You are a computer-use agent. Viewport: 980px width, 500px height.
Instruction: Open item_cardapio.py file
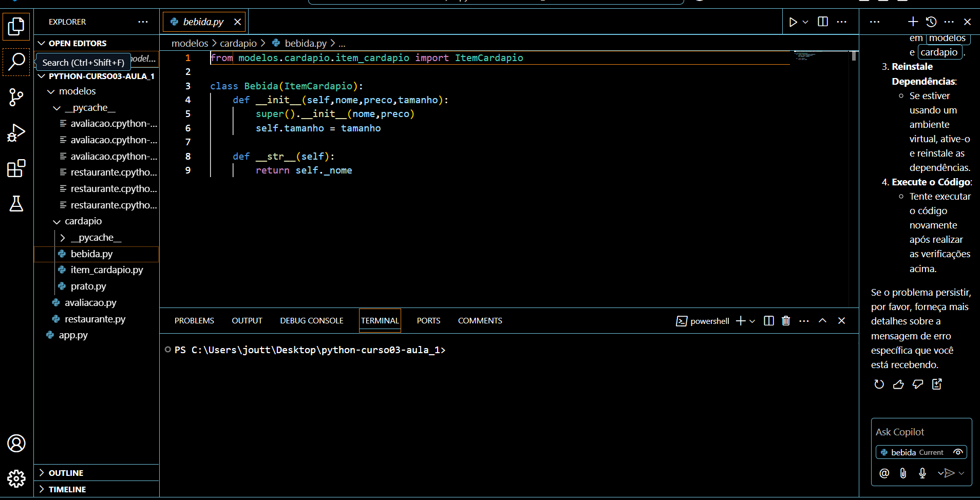[x=97, y=270]
